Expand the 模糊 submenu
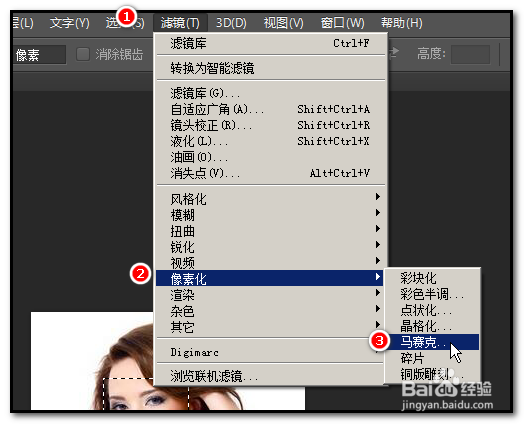Screen dimensions: 524x424 tap(270, 215)
